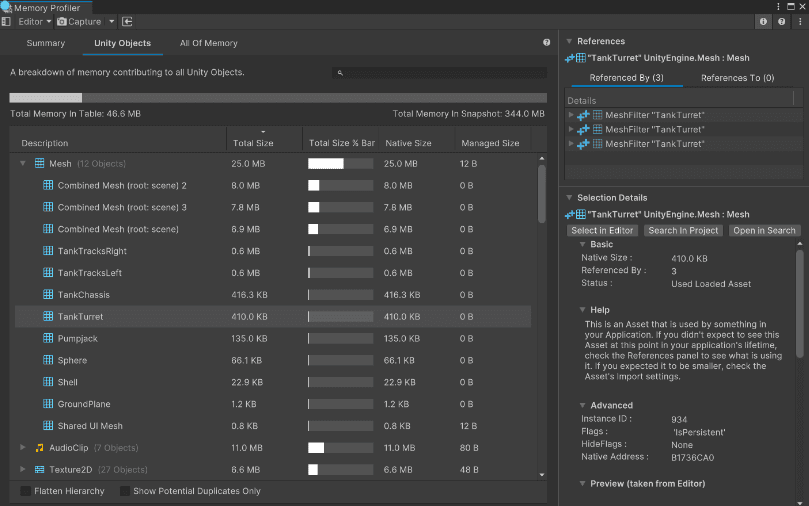Select third MeshFilter "TankTurret" reference row
Image resolution: width=809 pixels, height=506 pixels.
pyautogui.click(x=684, y=144)
